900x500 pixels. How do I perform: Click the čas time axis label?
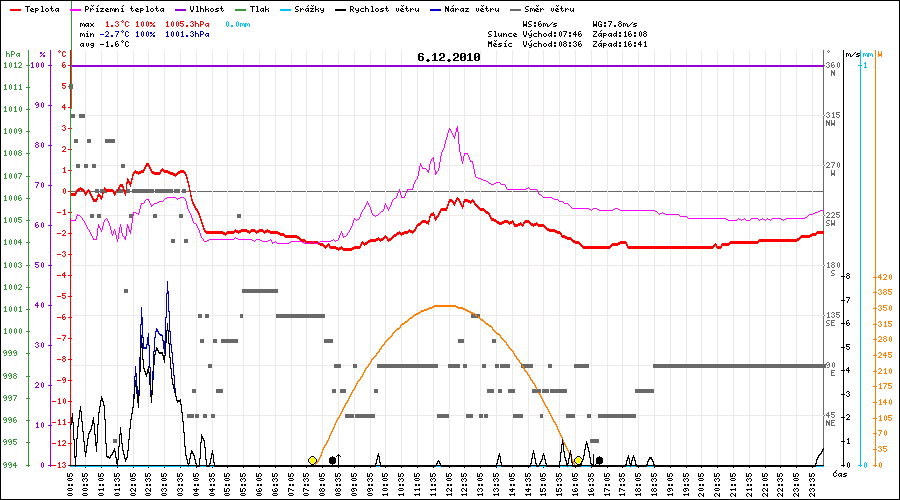pos(839,474)
